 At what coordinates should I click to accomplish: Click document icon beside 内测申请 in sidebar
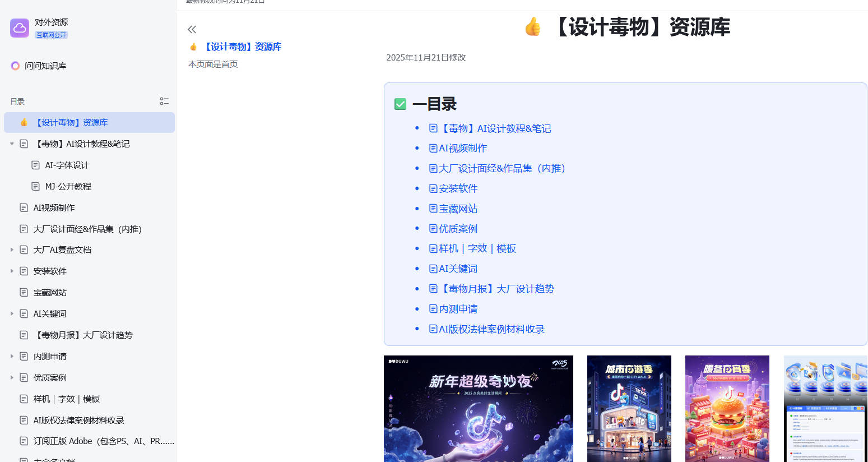point(24,356)
